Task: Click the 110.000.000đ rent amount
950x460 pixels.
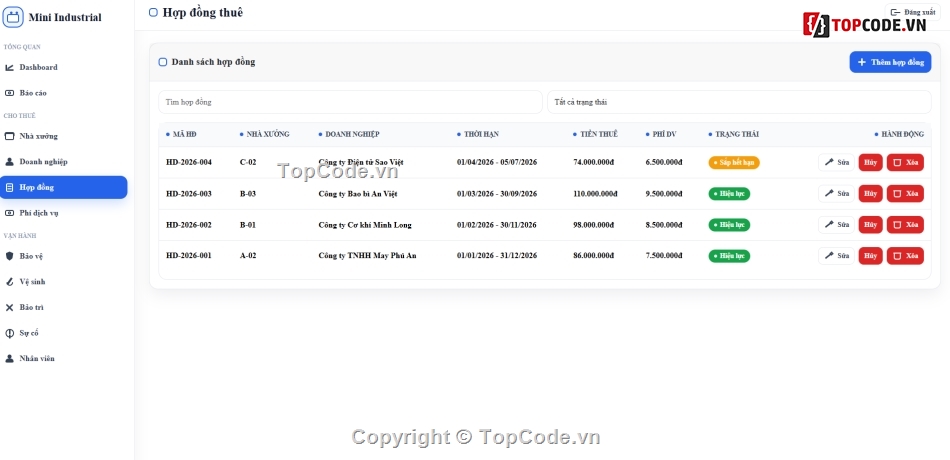Action: tap(595, 194)
